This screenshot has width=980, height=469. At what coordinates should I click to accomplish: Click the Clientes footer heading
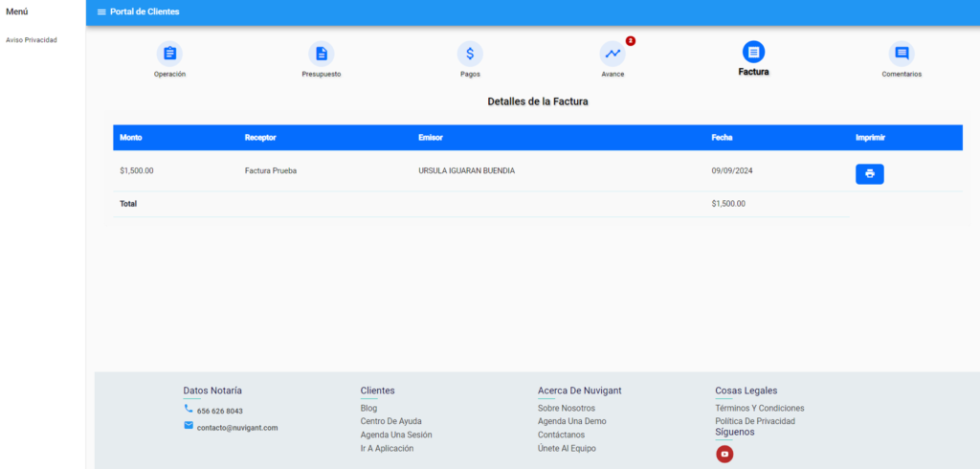pyautogui.click(x=377, y=391)
